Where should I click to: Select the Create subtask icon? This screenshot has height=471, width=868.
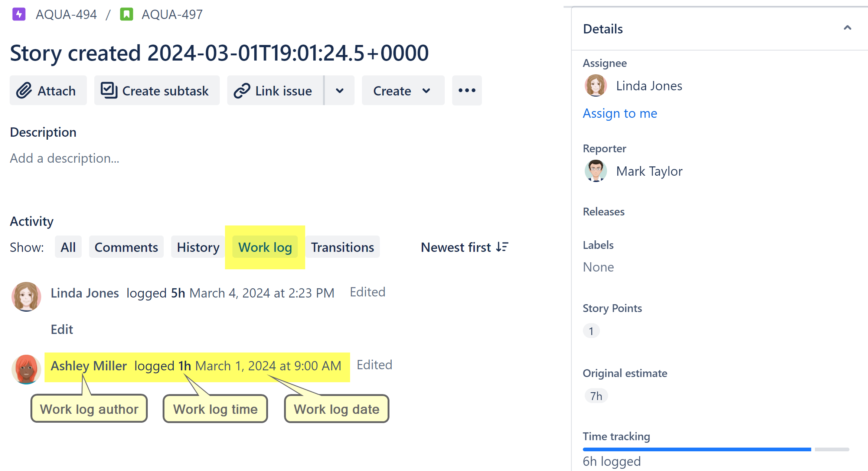108,90
